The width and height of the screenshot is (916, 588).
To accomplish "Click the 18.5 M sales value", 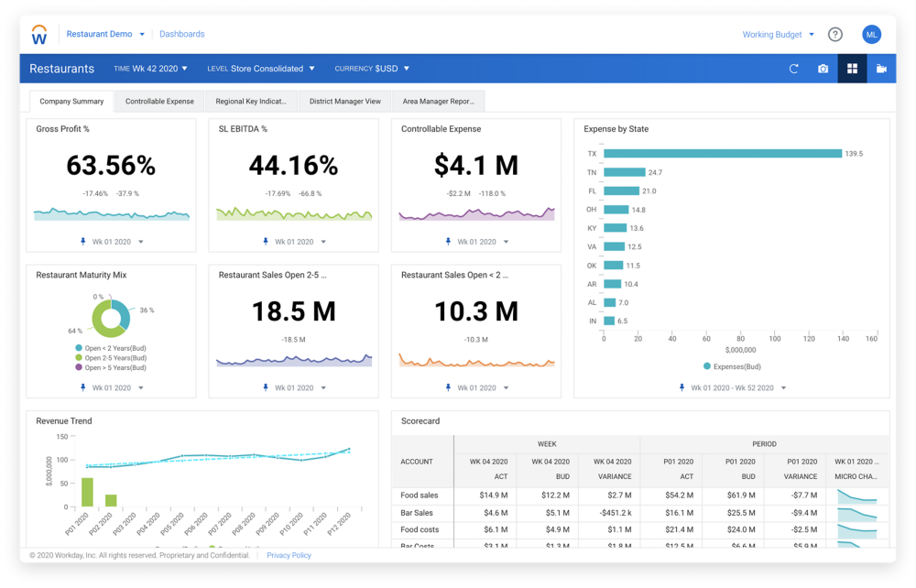I will [x=294, y=311].
